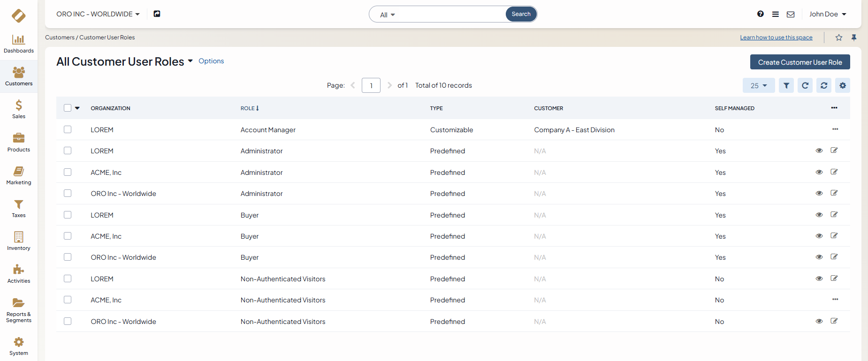Click the grid refresh icon
The width and height of the screenshot is (868, 361).
point(805,85)
